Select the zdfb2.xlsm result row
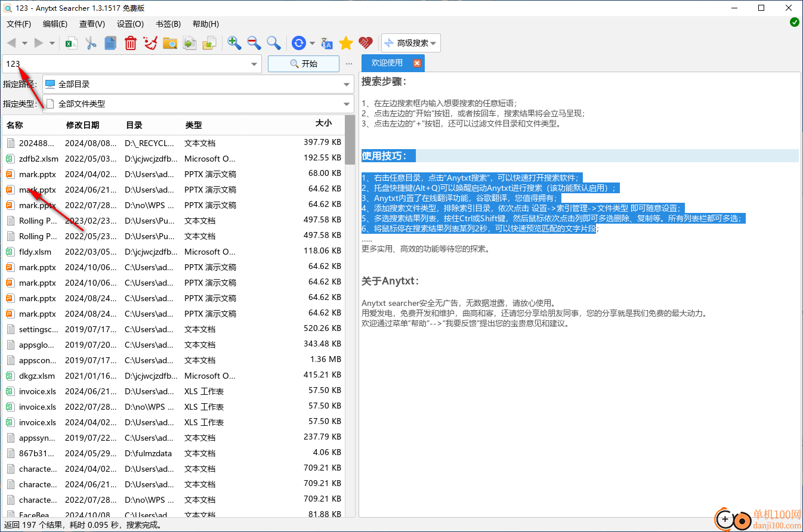803x532 pixels. tap(174, 159)
